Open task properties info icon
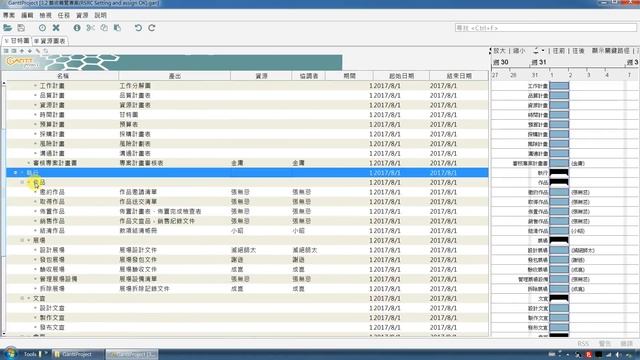Image resolution: width=640 pixels, height=360 pixels. click(x=77, y=28)
